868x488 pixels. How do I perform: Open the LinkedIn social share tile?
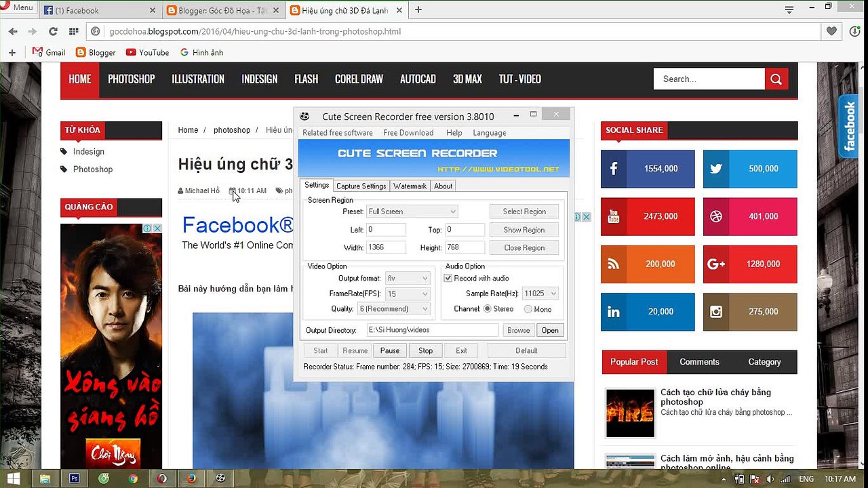648,312
